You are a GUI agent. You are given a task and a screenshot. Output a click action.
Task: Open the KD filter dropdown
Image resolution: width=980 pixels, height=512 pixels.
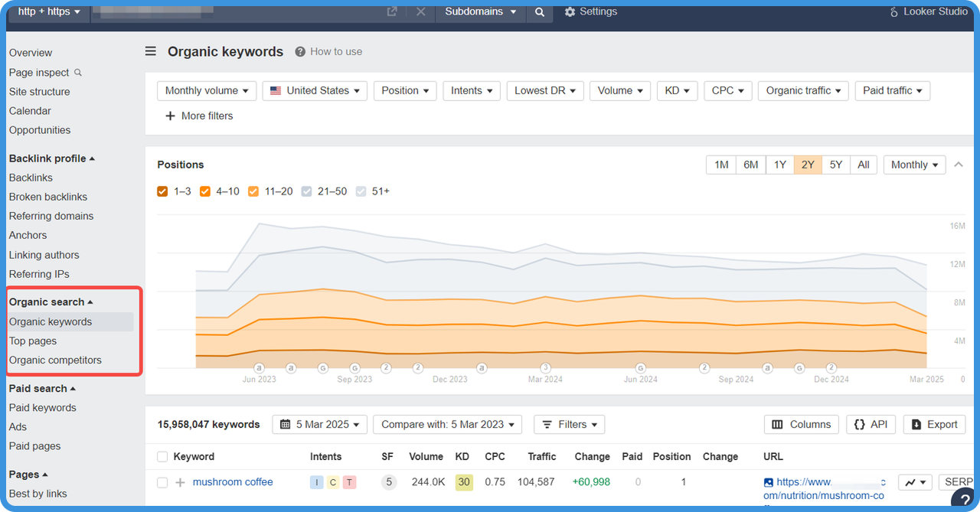click(x=677, y=90)
